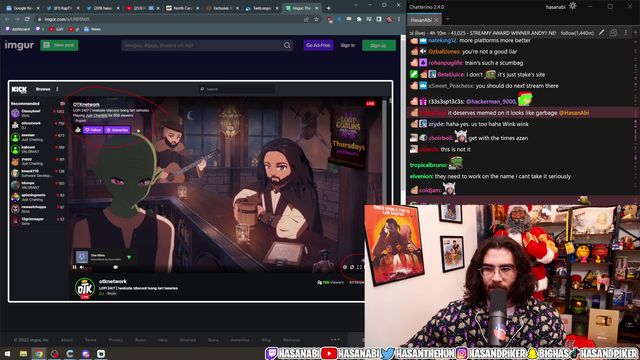Close the HasanAbi tab in Chatterino

tap(436, 20)
